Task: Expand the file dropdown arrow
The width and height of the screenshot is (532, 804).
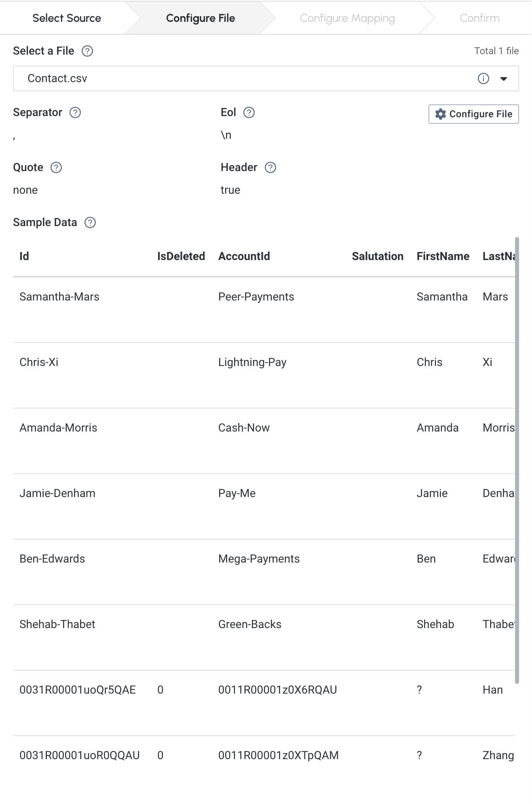Action: coord(504,78)
